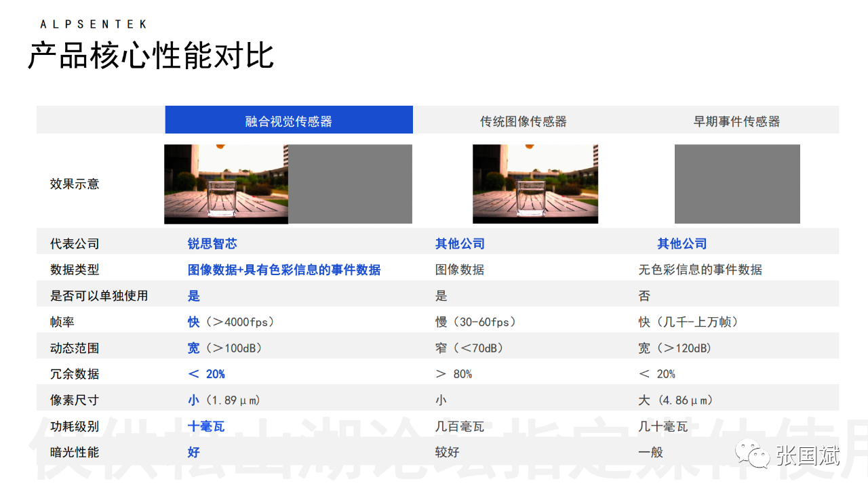Open the glass photo under 传统图像传感器
Screen dimensions: 868x494
click(535, 184)
